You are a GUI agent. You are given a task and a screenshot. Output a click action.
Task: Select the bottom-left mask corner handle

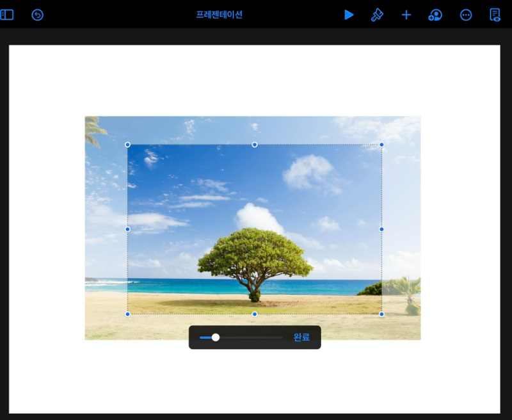tap(127, 314)
